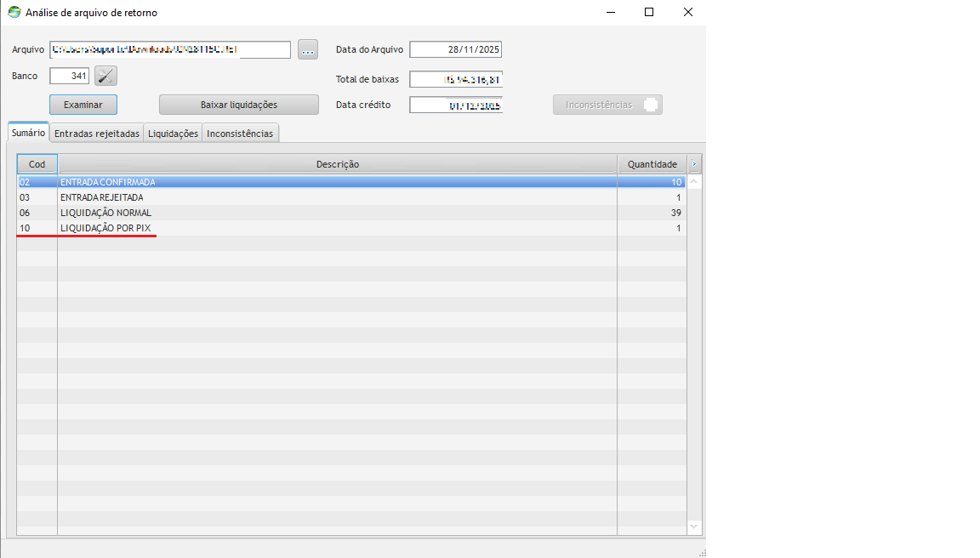Click the Baixar liquidações button
The image size is (980, 558).
(238, 105)
